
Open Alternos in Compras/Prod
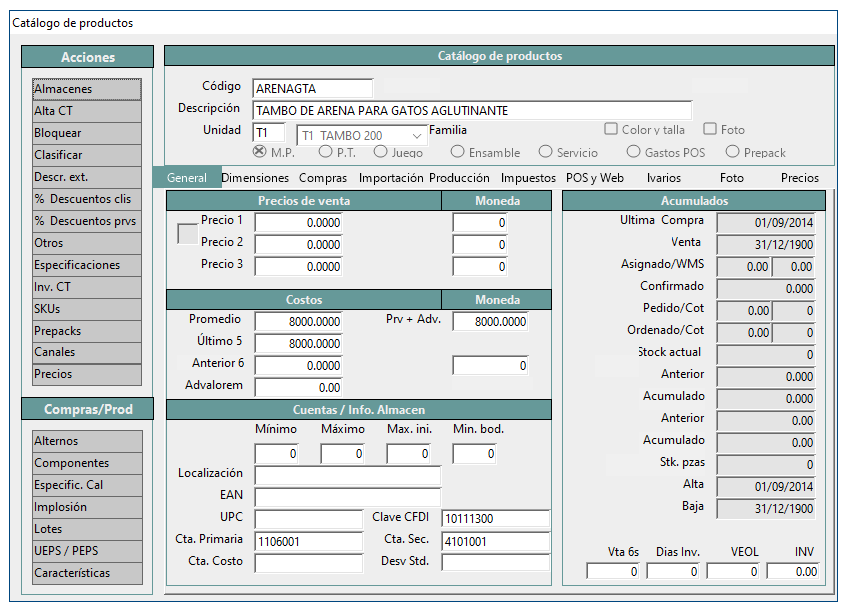tap(87, 441)
